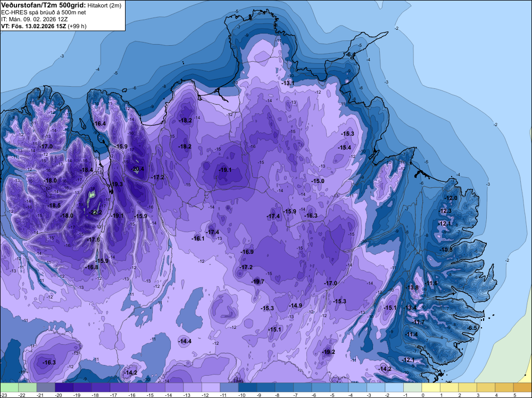Select the -17.6 temperature value

(94, 239)
